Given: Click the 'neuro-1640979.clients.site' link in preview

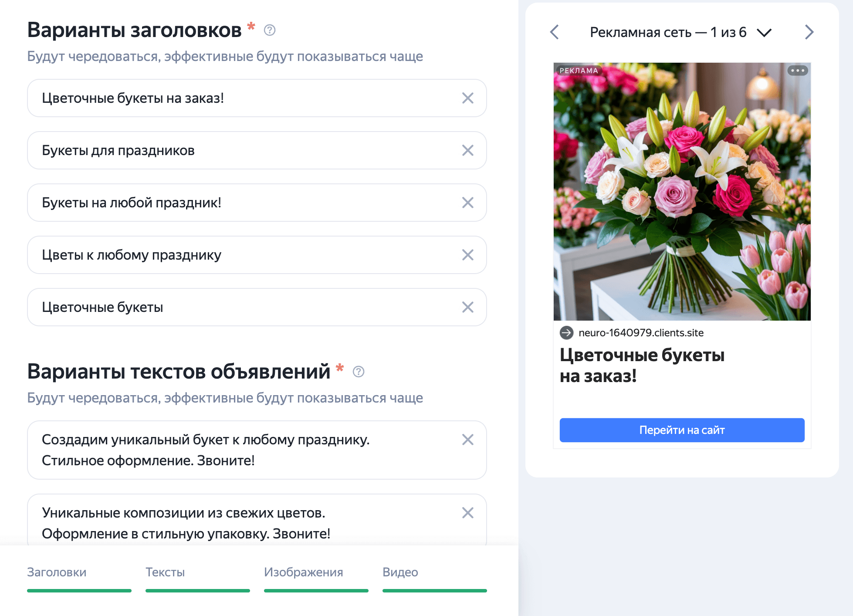Looking at the screenshot, I should point(641,333).
